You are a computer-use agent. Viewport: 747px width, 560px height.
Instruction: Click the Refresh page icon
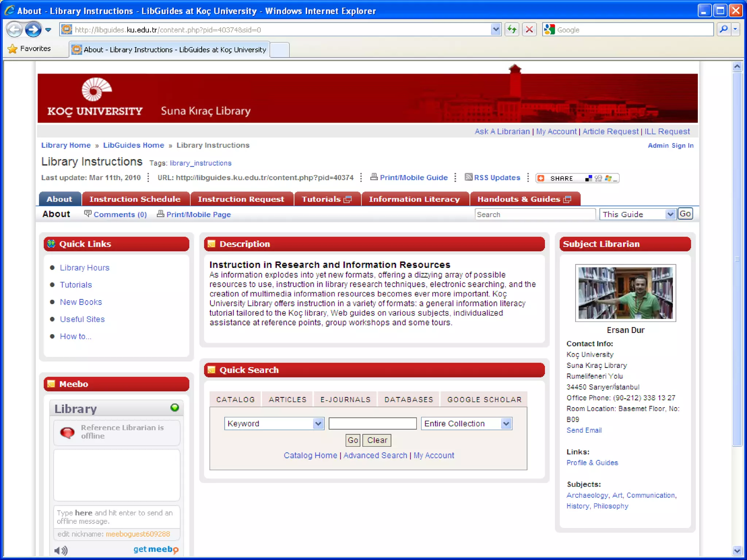(512, 30)
